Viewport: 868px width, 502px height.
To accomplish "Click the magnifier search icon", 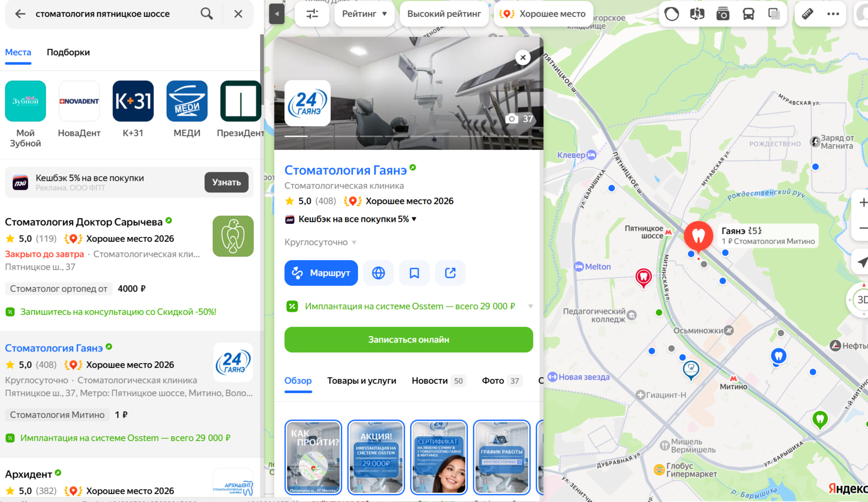I will click(207, 14).
